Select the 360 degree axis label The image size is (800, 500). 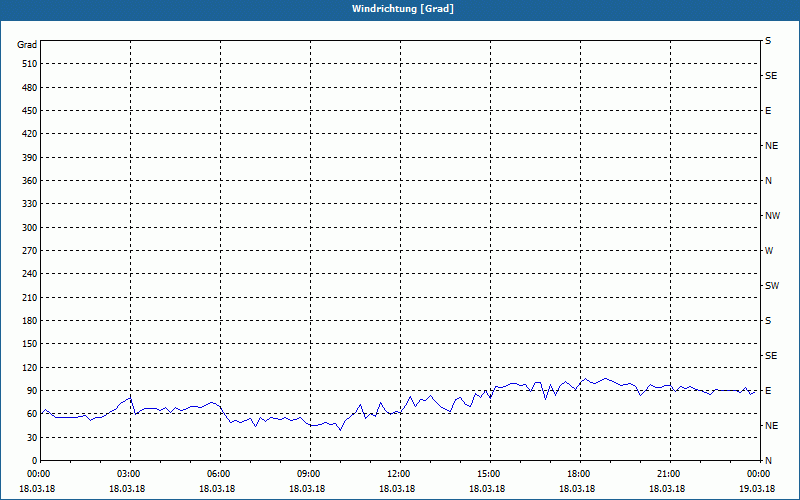tap(30, 181)
